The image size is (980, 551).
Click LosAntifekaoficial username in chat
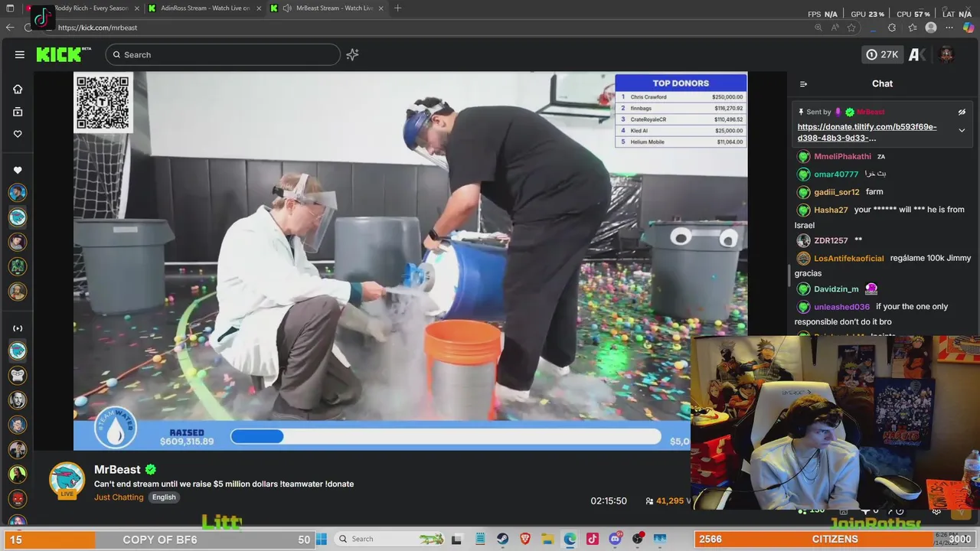pos(849,258)
